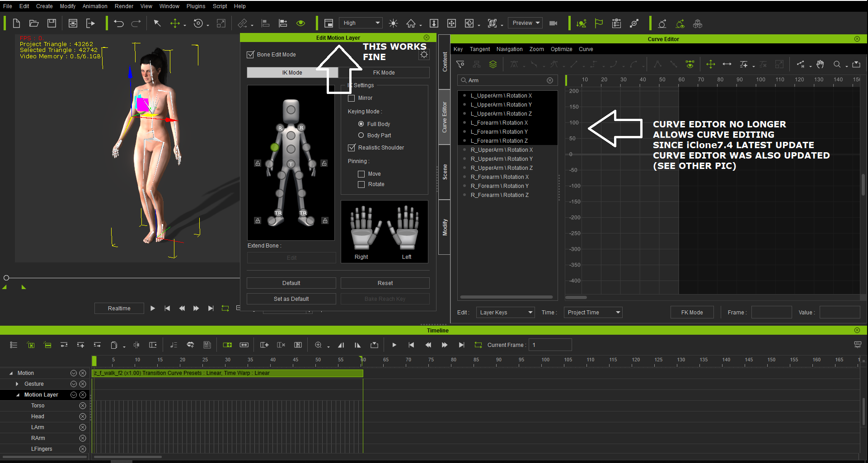Click the Undo arrow icon
Viewport: 868px width, 463px height.
[x=119, y=23]
